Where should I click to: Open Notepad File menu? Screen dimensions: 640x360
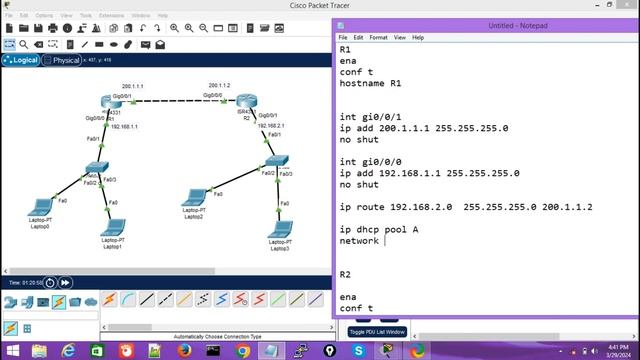tap(343, 37)
